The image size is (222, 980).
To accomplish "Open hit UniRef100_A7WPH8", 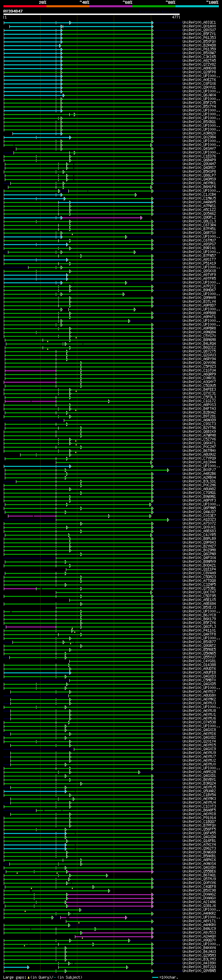I will point(199,436).
